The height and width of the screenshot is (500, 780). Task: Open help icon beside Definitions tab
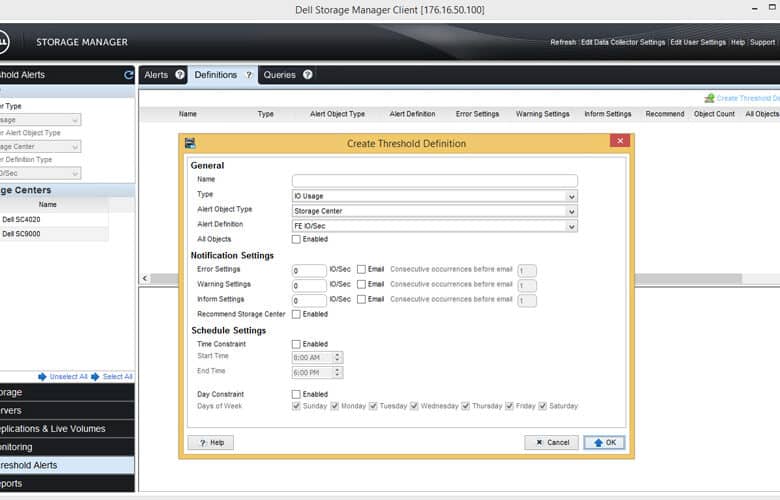(249, 75)
